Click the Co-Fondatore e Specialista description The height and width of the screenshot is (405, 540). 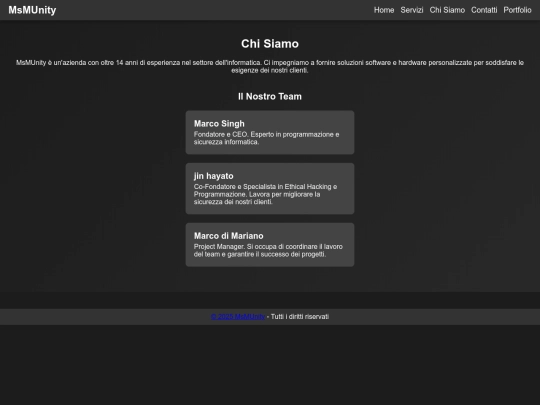tap(266, 194)
